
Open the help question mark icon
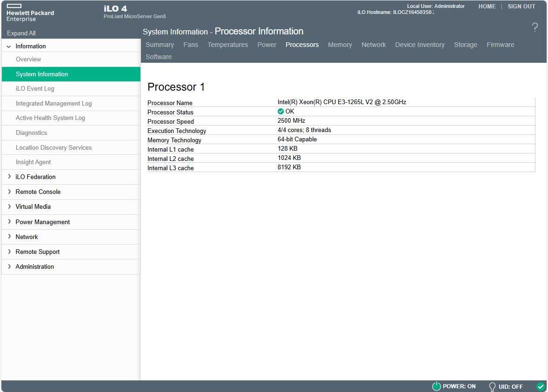(x=535, y=27)
